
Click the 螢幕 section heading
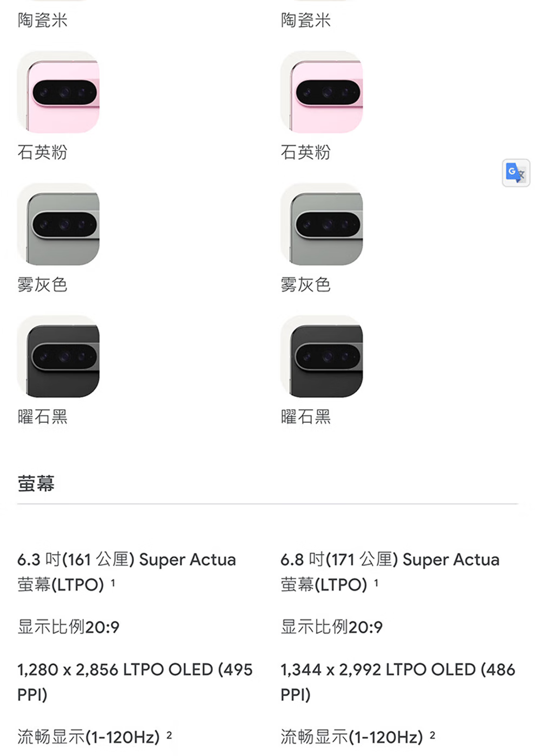(36, 483)
